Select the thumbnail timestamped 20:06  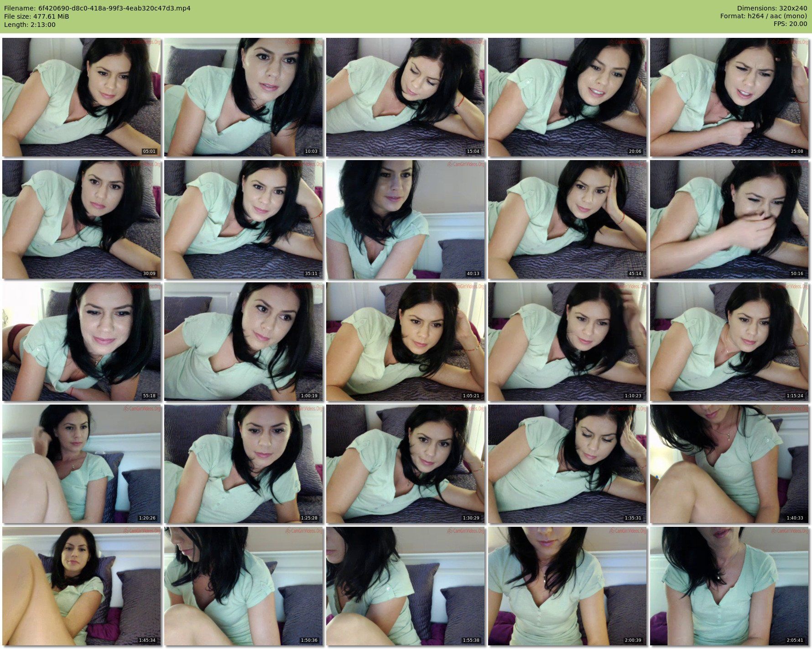click(x=567, y=97)
